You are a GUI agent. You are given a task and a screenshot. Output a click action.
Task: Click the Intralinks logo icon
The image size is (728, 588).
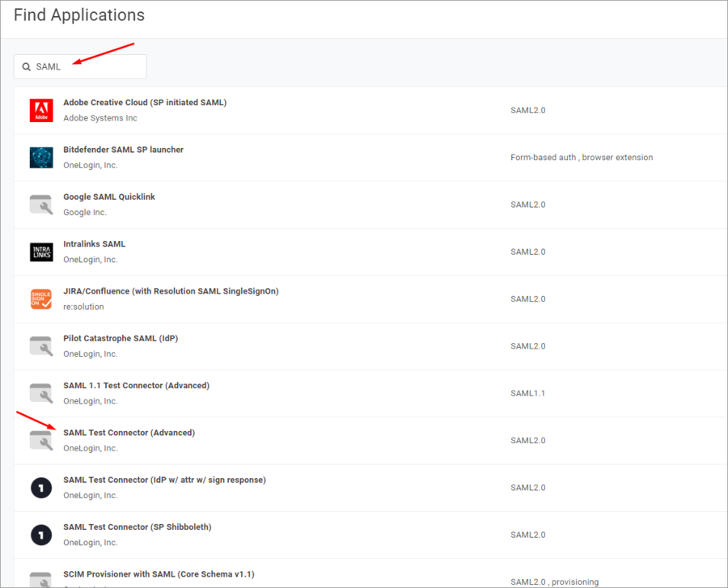pos(41,252)
